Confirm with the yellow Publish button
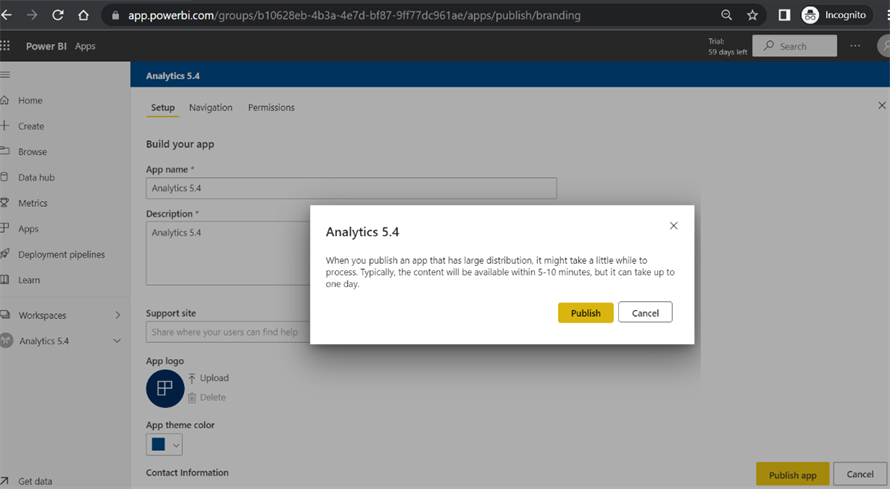The image size is (890, 489). pos(585,313)
